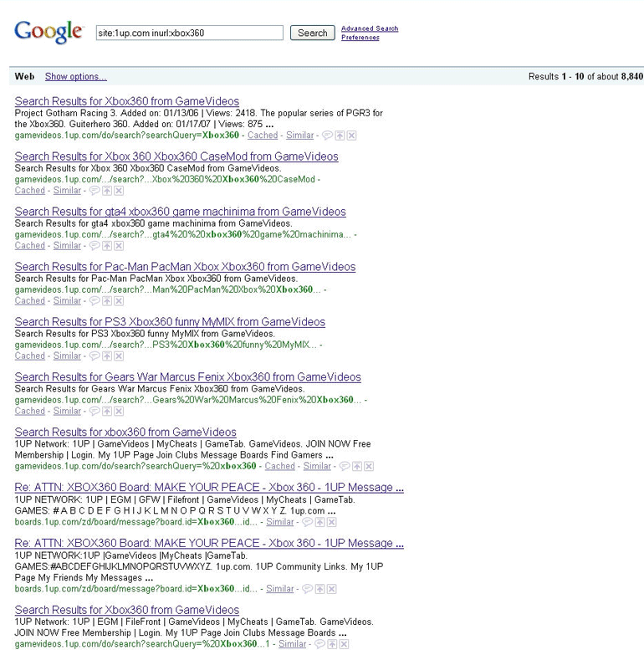Open PS3 Xbox360 funny MyMIX result title

(170, 322)
